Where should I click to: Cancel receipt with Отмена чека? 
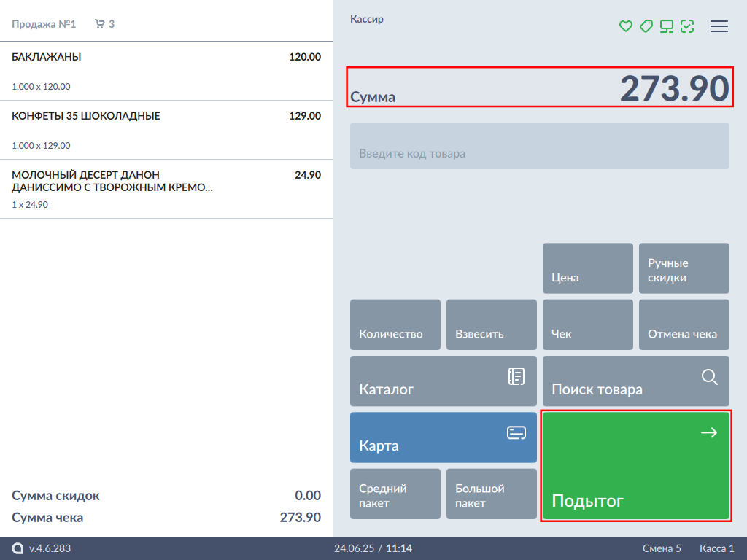click(x=684, y=325)
